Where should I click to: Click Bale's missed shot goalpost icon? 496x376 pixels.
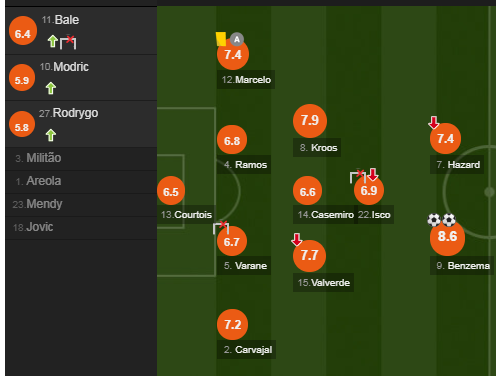(68, 42)
